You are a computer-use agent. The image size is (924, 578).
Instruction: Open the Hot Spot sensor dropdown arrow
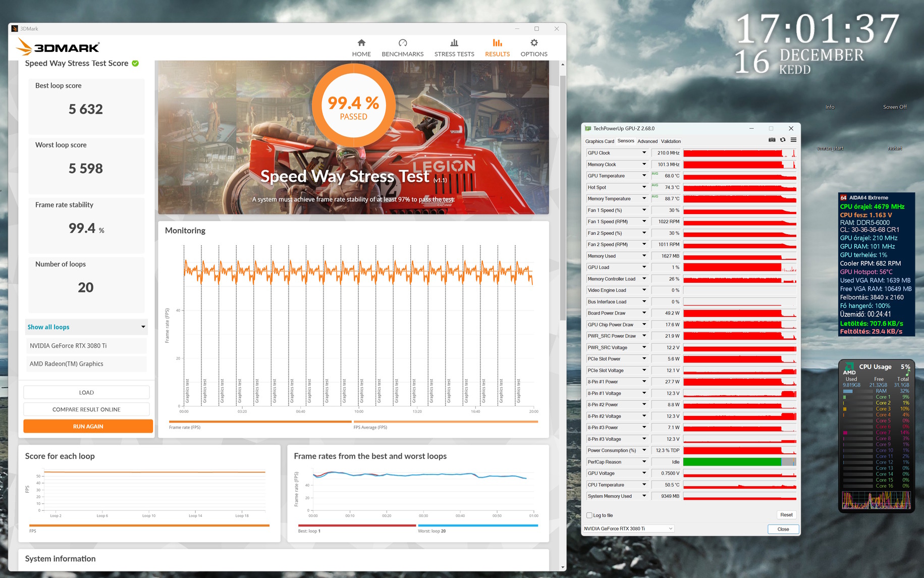(x=644, y=187)
